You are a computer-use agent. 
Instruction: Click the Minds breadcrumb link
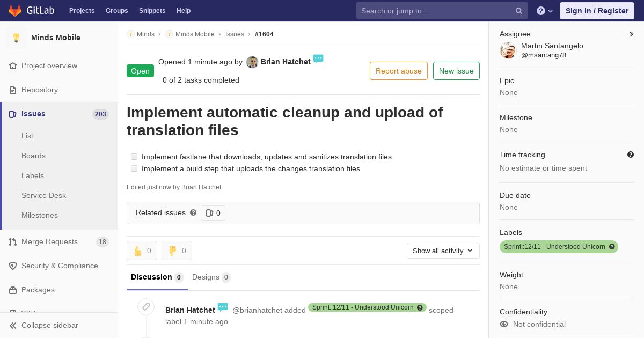145,34
